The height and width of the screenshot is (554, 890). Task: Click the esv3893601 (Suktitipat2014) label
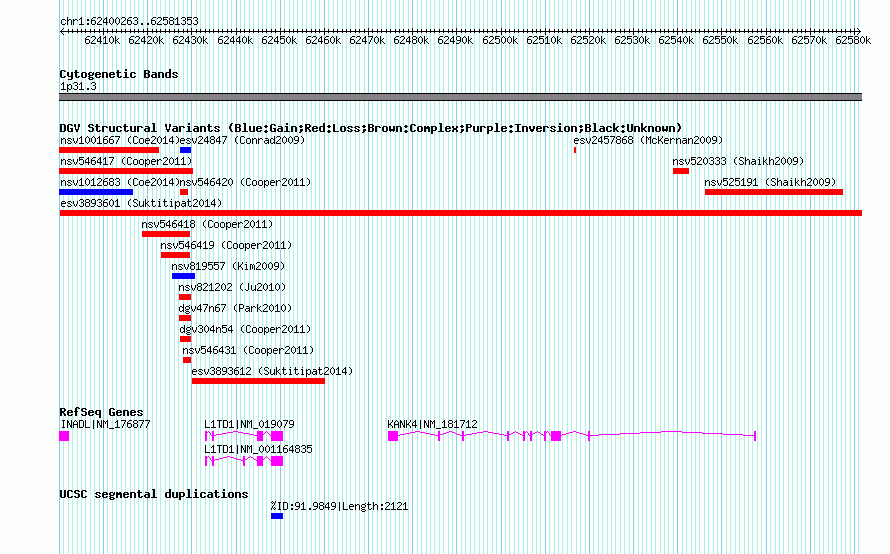(x=141, y=203)
